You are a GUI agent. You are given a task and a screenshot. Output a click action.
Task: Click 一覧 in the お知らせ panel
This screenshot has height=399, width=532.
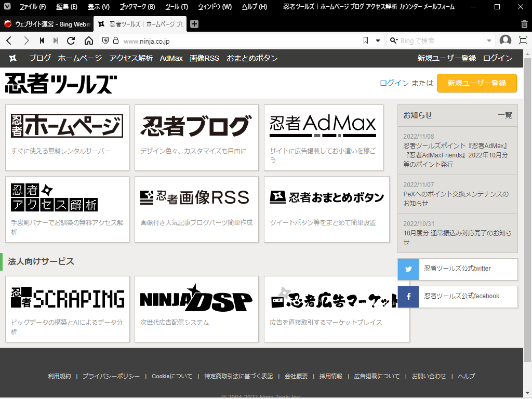point(505,115)
